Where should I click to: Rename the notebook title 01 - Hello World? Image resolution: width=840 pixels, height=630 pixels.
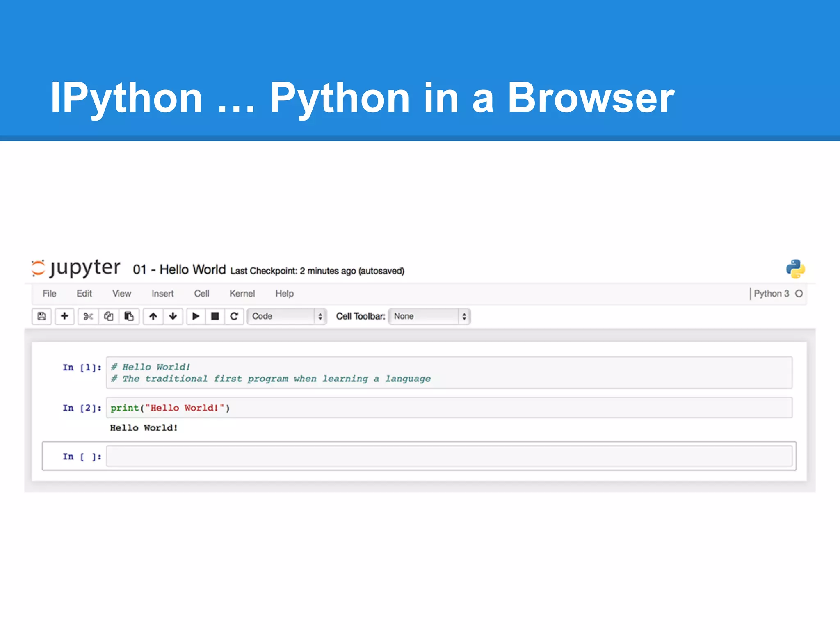[x=179, y=269]
